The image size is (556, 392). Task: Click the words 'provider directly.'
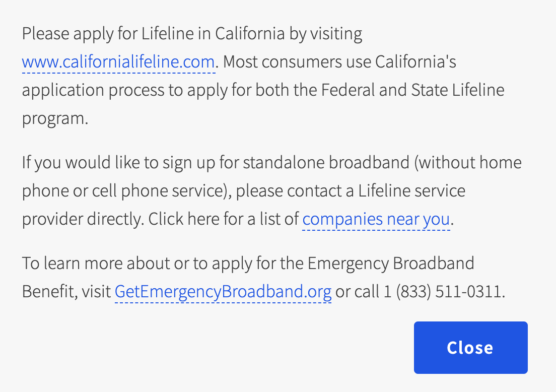(83, 219)
